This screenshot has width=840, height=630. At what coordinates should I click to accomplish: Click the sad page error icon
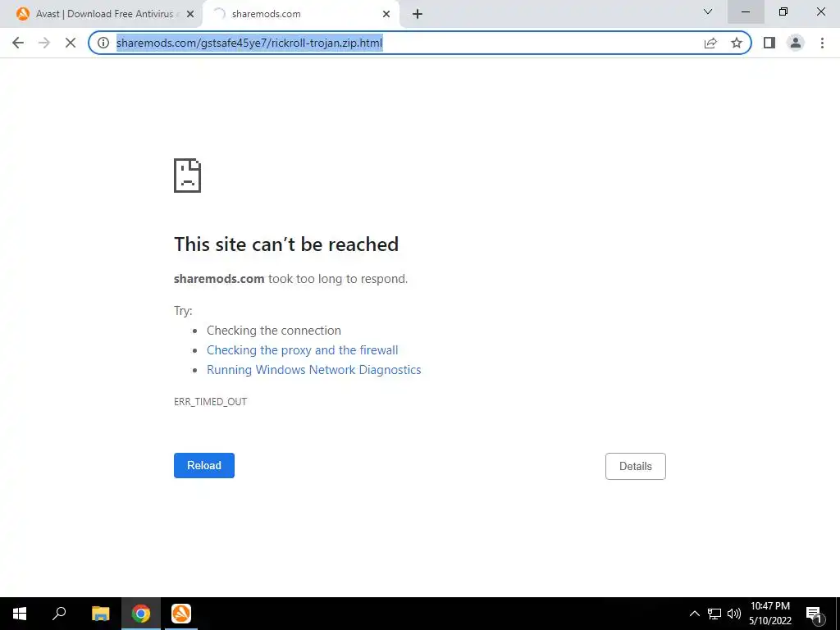pos(188,176)
